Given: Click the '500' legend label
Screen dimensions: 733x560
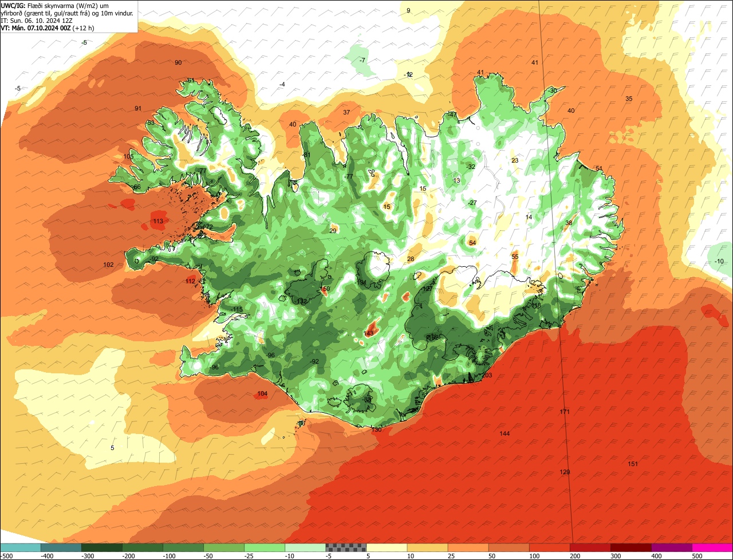Looking at the screenshot, I should [x=696, y=556].
